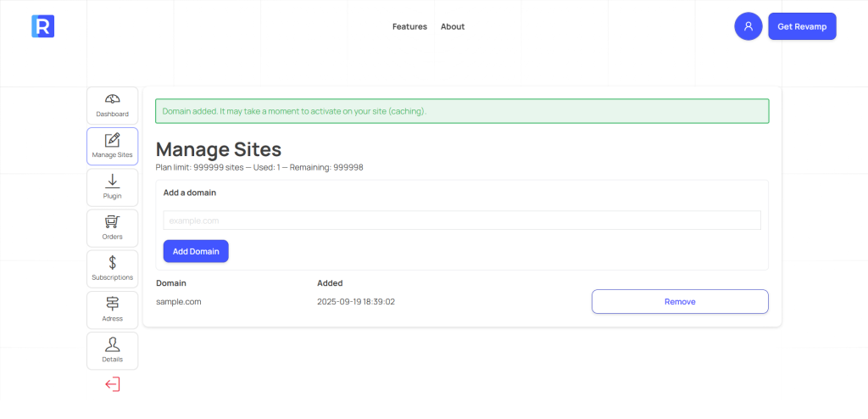The width and height of the screenshot is (868, 419).
Task: Click the Add Domain button
Action: [196, 251]
